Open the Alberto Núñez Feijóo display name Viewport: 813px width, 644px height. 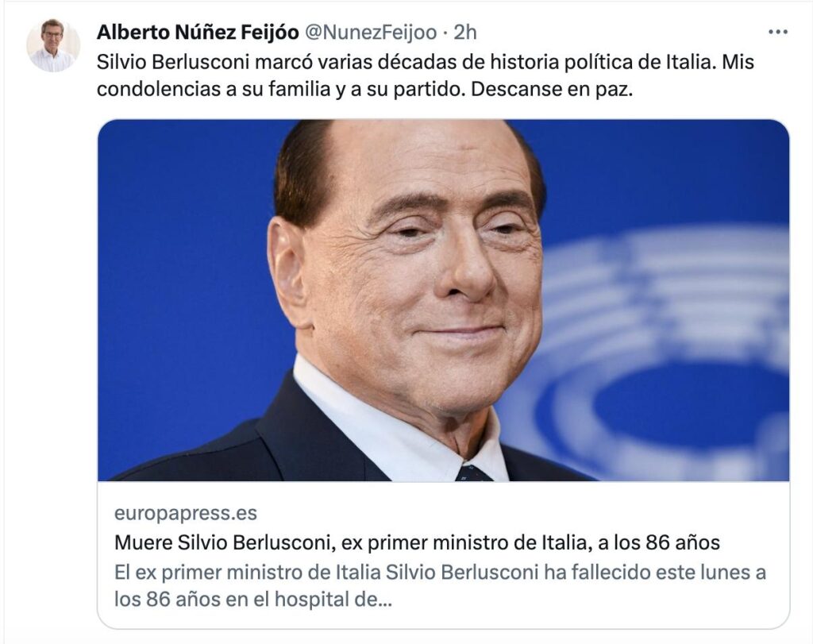click(x=197, y=33)
